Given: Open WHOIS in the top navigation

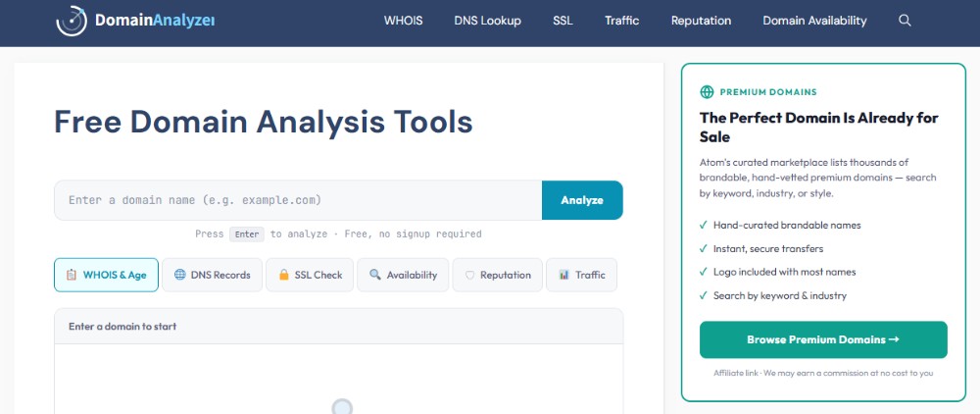Looking at the screenshot, I should (403, 21).
